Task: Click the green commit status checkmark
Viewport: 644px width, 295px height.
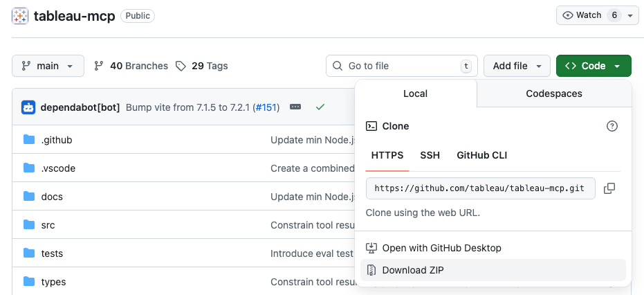Action: (x=320, y=107)
